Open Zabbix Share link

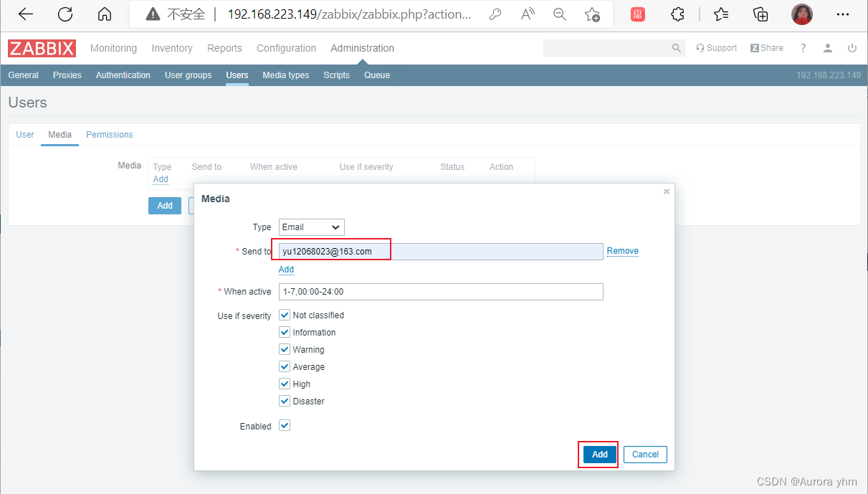tap(767, 48)
